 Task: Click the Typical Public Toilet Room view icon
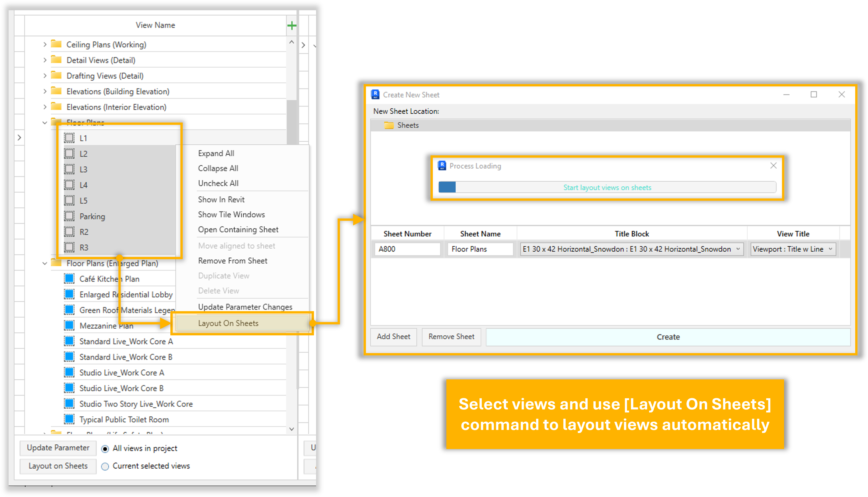coord(69,419)
